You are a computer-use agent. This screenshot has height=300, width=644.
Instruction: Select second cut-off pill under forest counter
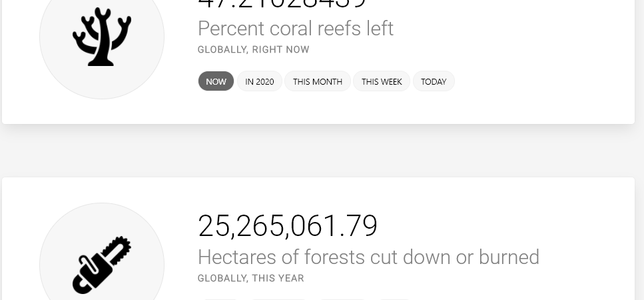278,299
